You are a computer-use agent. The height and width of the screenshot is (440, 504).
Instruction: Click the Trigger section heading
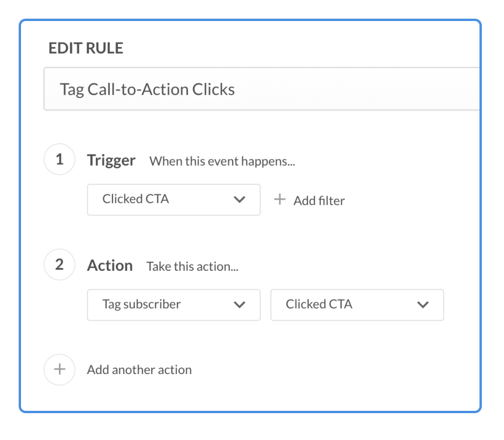point(111,160)
